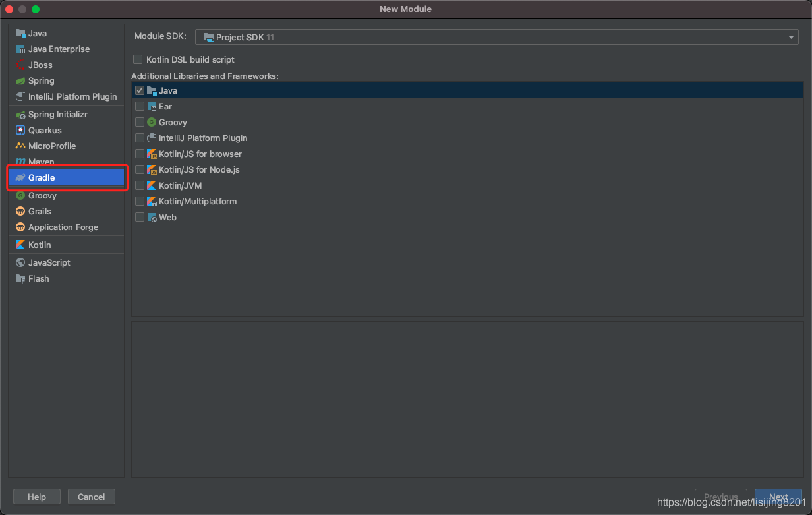Open the Module SDK dropdown
812x515 pixels.
pyautogui.click(x=497, y=37)
